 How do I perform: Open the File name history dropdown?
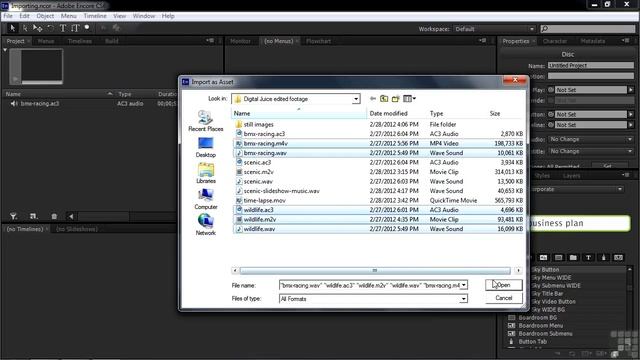(x=463, y=285)
